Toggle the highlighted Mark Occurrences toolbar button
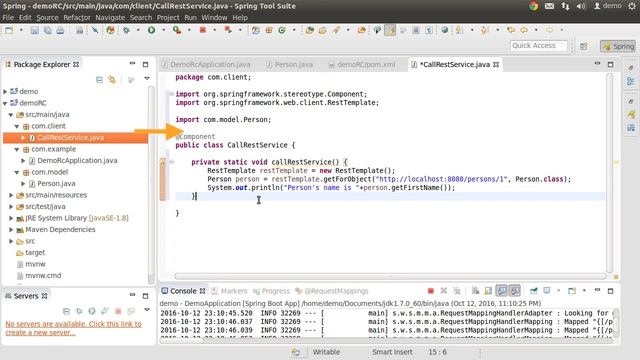 click(x=390, y=30)
